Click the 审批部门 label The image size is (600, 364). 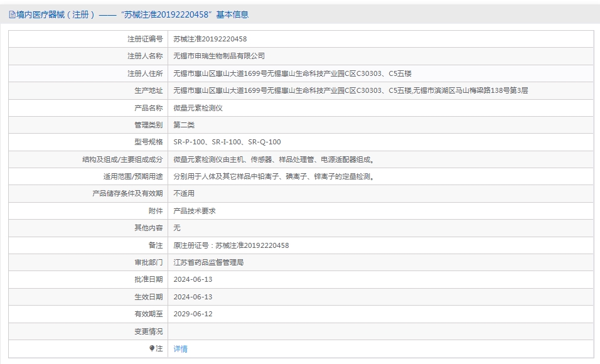(x=149, y=262)
